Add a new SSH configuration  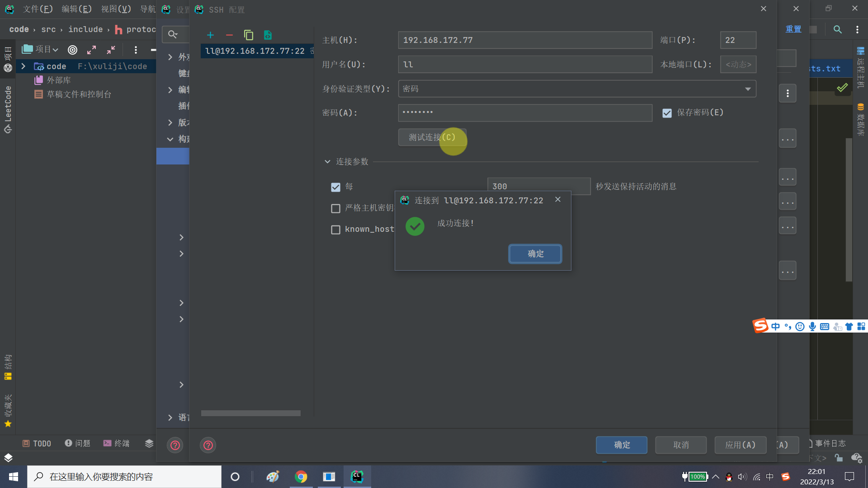click(211, 35)
